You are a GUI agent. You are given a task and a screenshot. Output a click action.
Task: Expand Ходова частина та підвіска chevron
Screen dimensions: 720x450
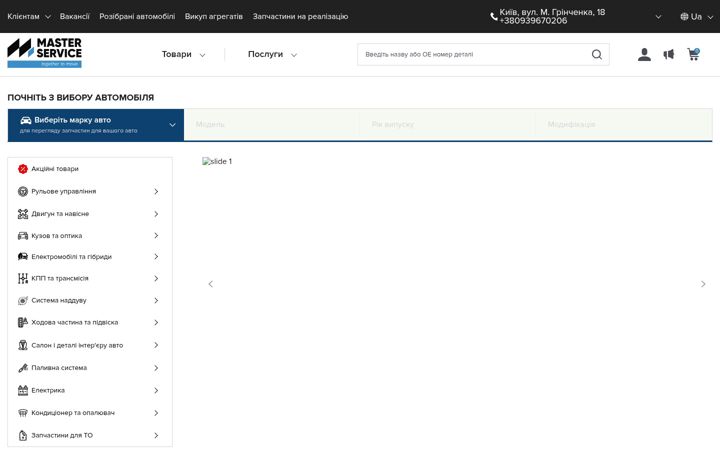coord(156,322)
